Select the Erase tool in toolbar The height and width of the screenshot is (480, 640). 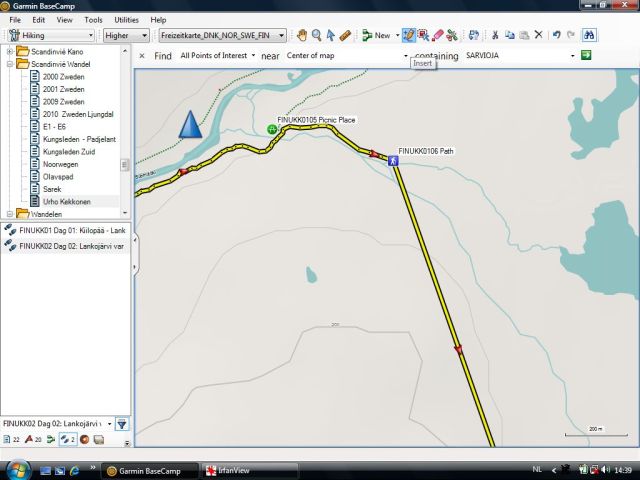437,35
